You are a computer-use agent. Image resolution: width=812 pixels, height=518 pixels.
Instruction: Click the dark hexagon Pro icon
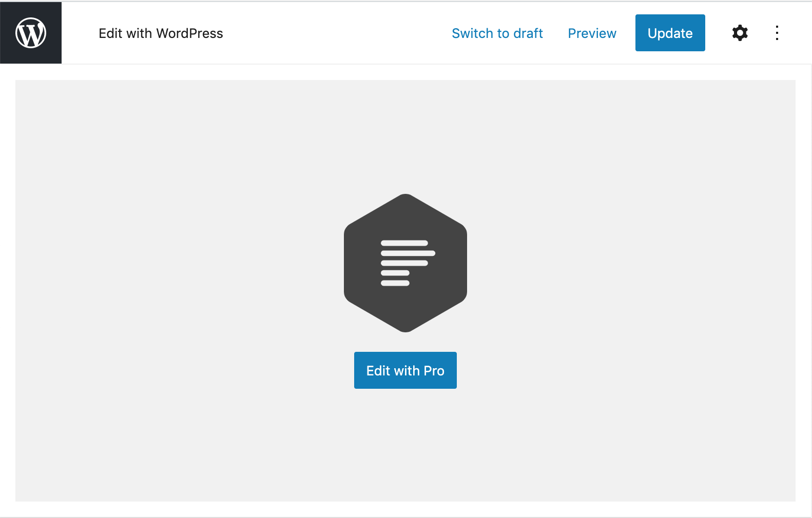(405, 263)
